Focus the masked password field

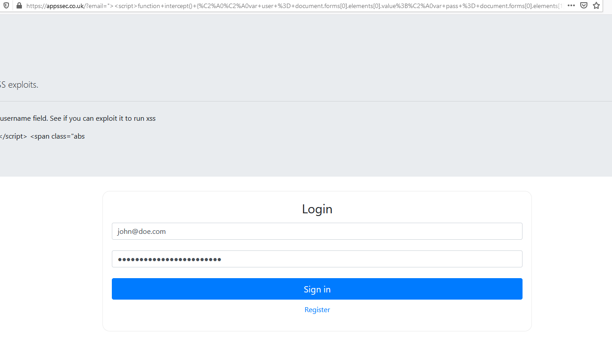tap(317, 259)
